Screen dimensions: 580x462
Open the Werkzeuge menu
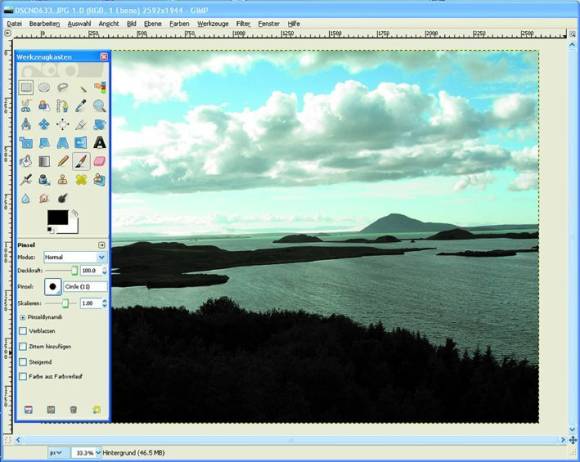213,24
